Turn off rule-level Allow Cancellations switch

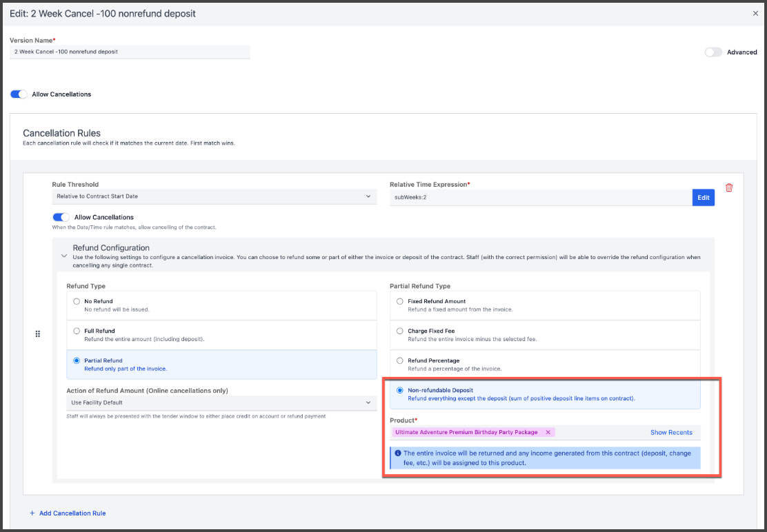click(x=61, y=217)
